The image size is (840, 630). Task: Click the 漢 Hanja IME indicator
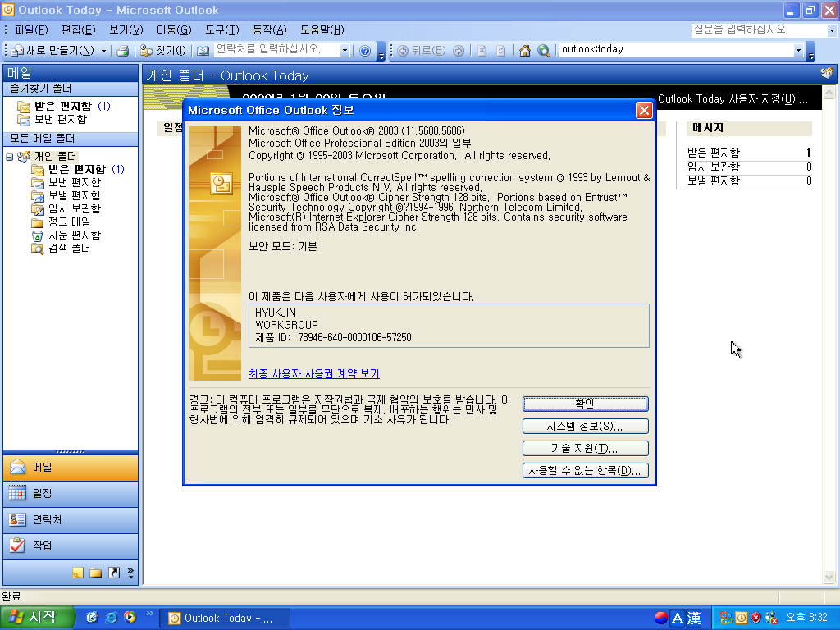(x=694, y=619)
